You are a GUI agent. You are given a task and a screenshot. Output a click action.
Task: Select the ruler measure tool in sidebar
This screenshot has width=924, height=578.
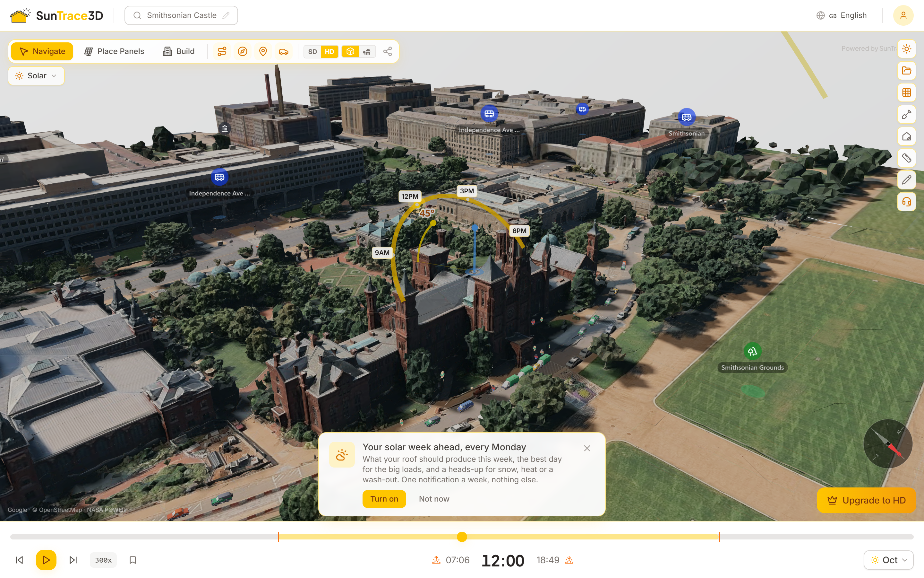coord(906,158)
